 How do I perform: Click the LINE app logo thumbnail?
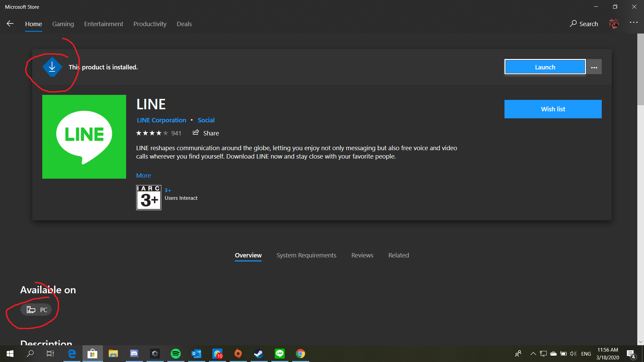tap(84, 137)
